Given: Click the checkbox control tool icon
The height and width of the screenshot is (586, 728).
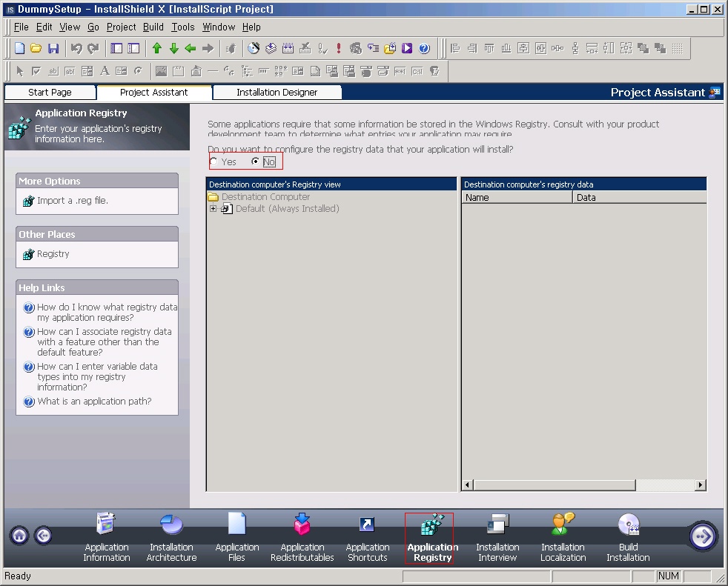Looking at the screenshot, I should click(x=36, y=71).
